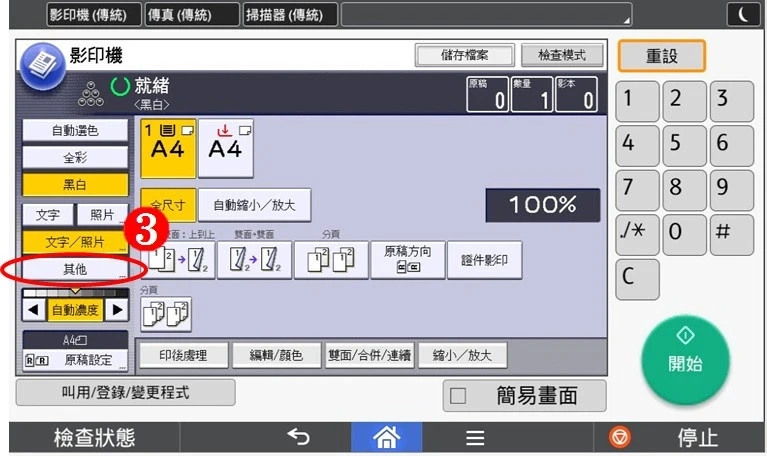This screenshot has height=456, width=767.
Task: Select 全彩 full color mode
Action: click(75, 158)
